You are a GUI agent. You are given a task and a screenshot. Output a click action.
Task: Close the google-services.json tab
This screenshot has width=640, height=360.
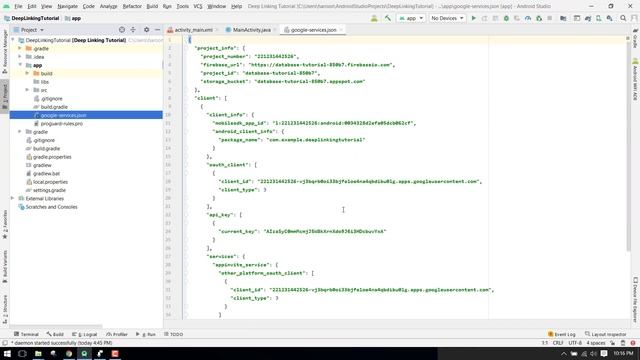pos(341,30)
